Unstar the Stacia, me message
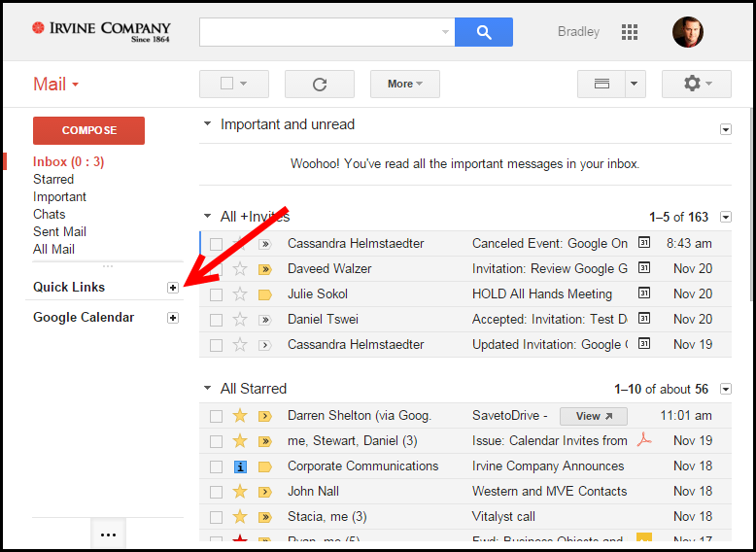756x552 pixels. 240,517
